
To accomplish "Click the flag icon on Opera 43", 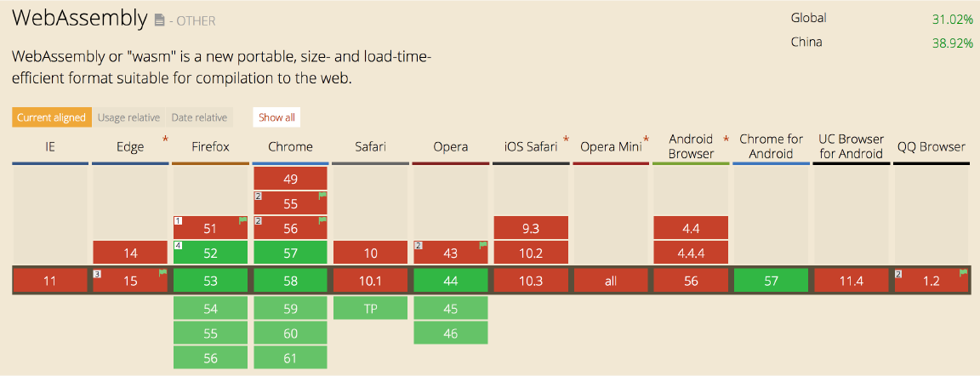I will pyautogui.click(x=482, y=246).
